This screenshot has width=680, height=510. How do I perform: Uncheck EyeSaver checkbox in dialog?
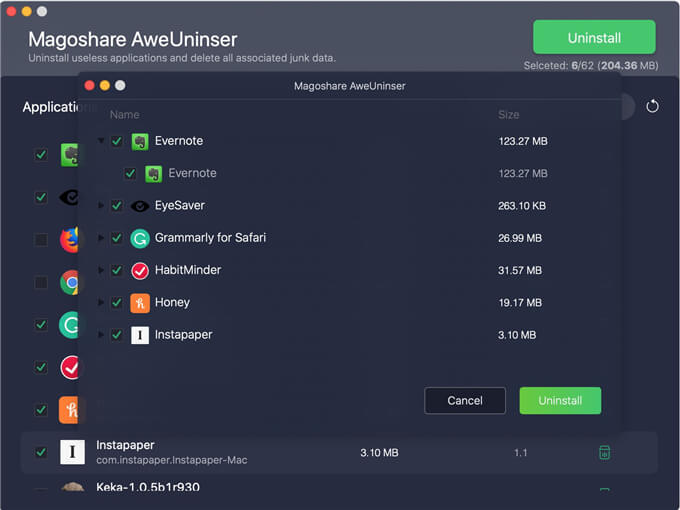[117, 205]
